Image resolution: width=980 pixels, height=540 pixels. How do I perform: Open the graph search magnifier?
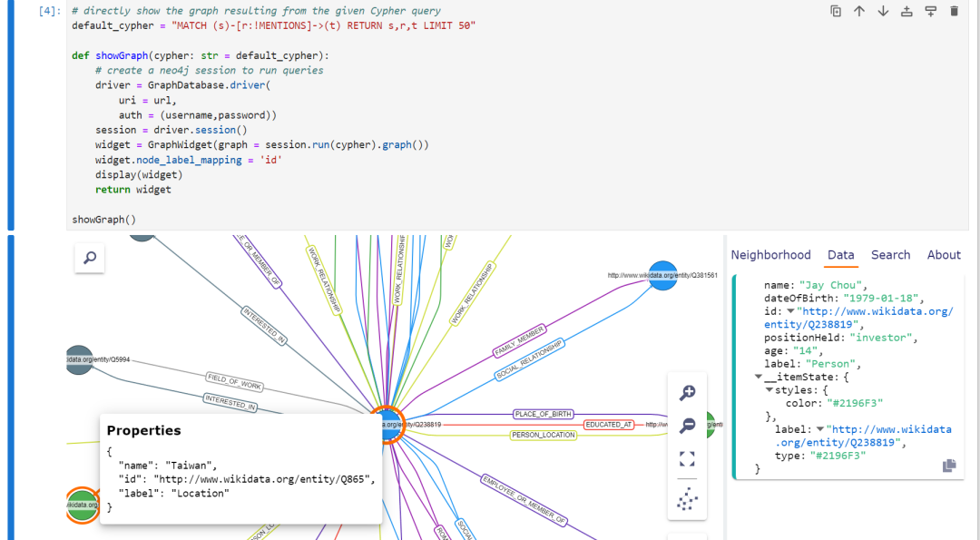pos(90,258)
